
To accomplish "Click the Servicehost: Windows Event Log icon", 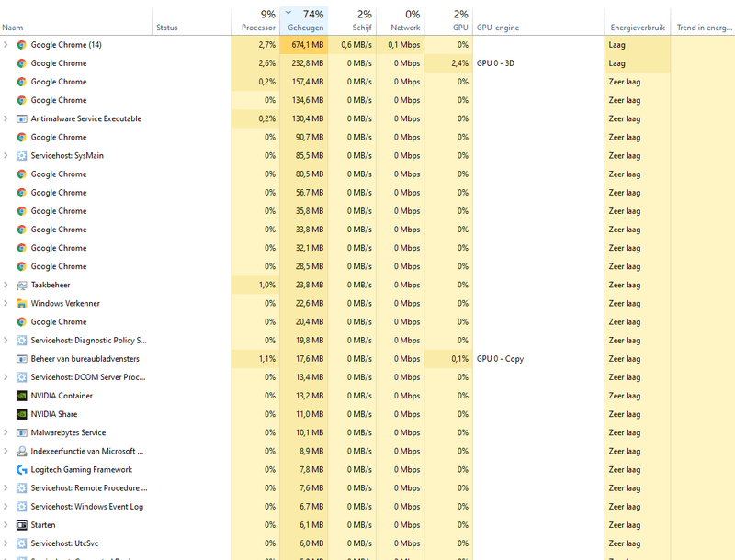I will pos(21,507).
